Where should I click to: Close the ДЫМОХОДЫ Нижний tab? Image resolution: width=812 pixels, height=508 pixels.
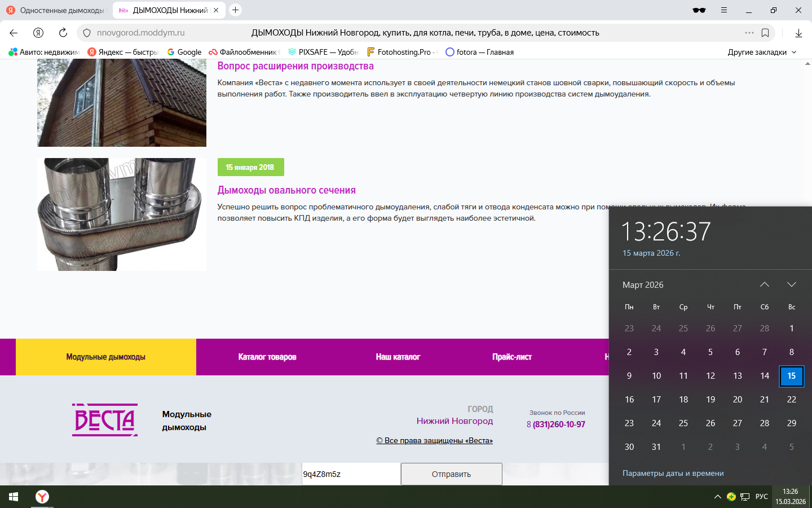point(216,10)
